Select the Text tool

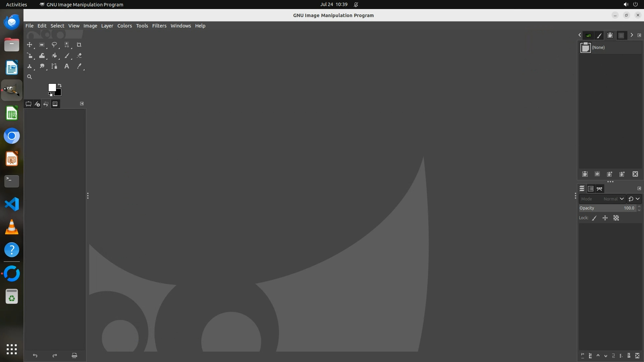pos(67,66)
